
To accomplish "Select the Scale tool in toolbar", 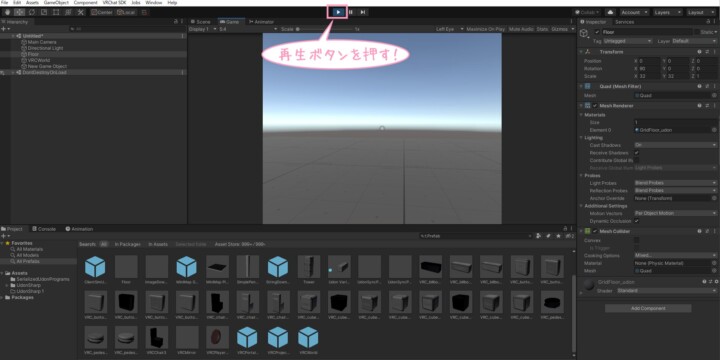I will coord(44,12).
